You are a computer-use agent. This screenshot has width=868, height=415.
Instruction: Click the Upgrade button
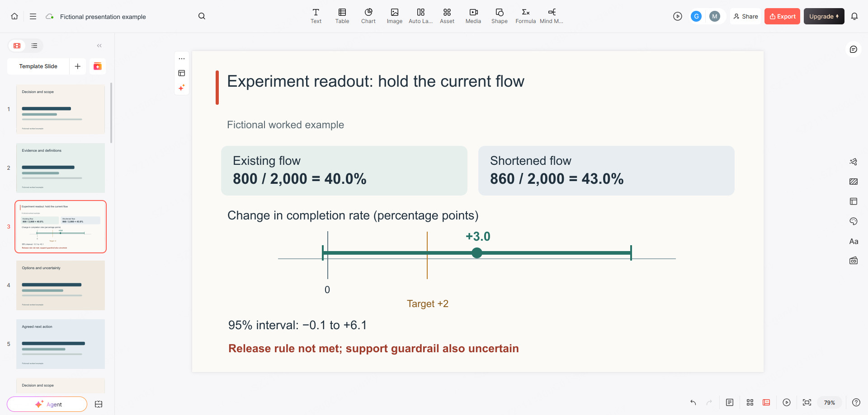824,16
